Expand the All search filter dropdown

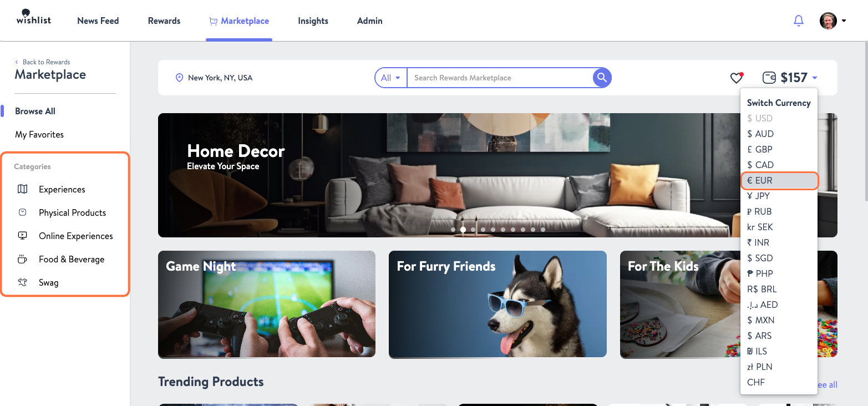pos(391,78)
